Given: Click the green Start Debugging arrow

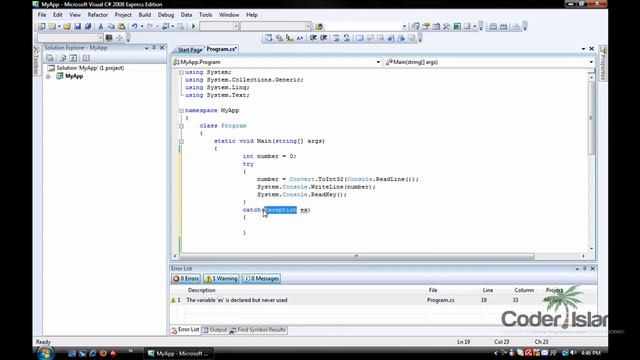Looking at the screenshot, I should coord(193,27).
